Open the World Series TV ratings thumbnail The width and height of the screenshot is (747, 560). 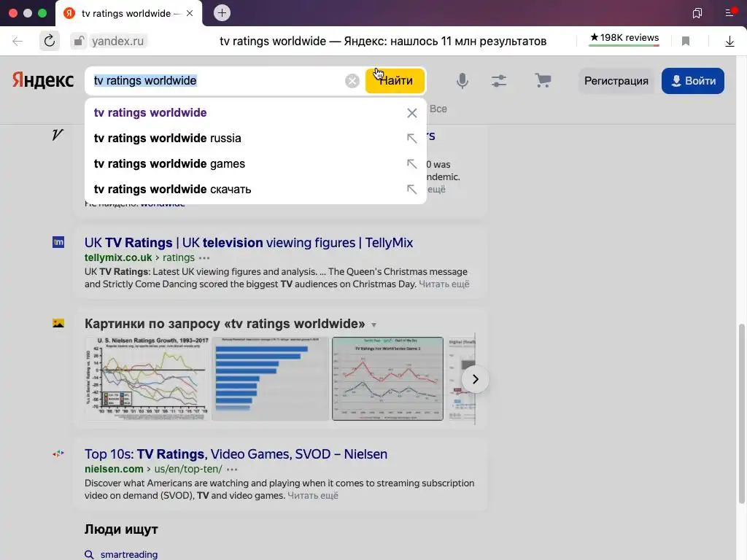pyautogui.click(x=387, y=378)
